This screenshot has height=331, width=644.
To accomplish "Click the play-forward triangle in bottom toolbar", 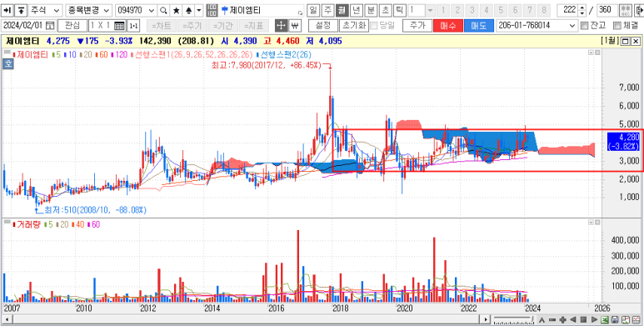I will point(594,319).
